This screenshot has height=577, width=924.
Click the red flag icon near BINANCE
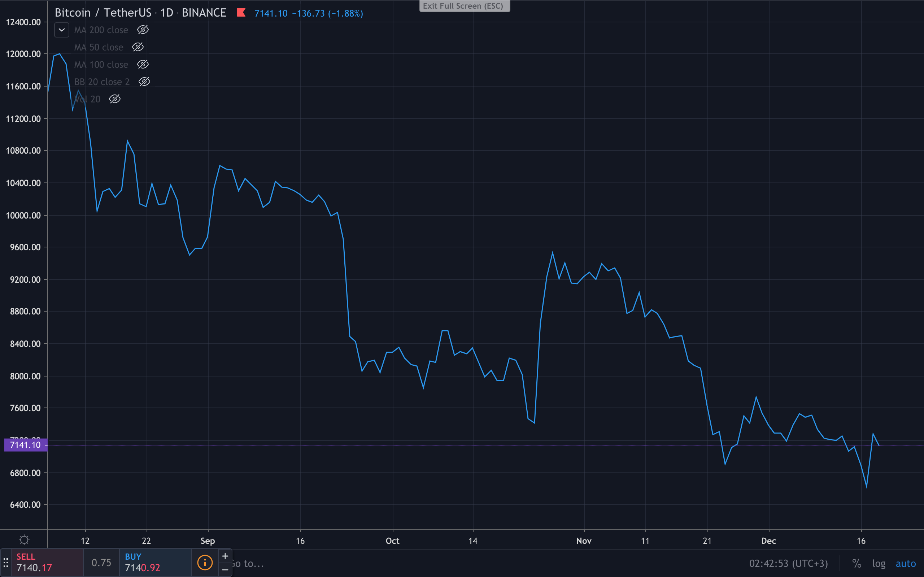point(241,13)
